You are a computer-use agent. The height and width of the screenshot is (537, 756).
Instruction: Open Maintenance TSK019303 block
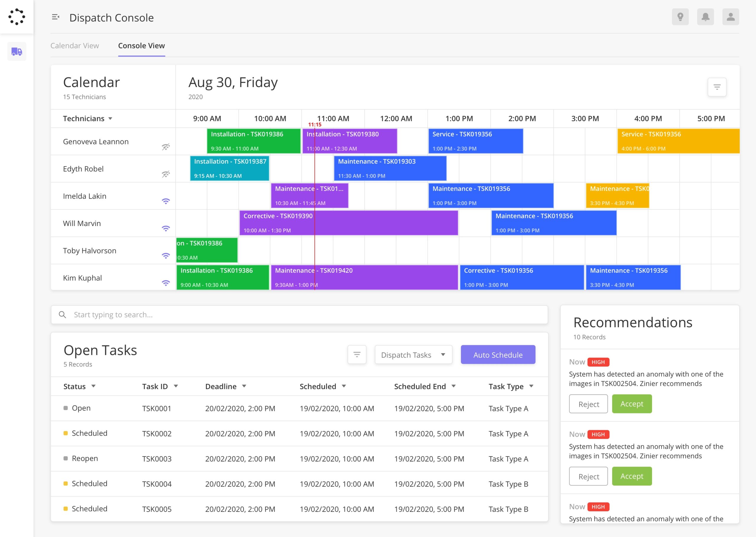[x=390, y=168]
